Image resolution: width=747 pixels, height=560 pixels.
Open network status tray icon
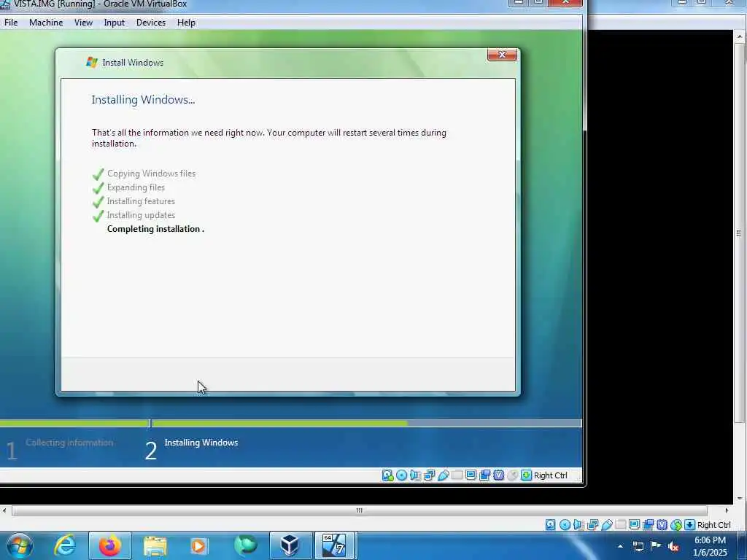[638, 546]
